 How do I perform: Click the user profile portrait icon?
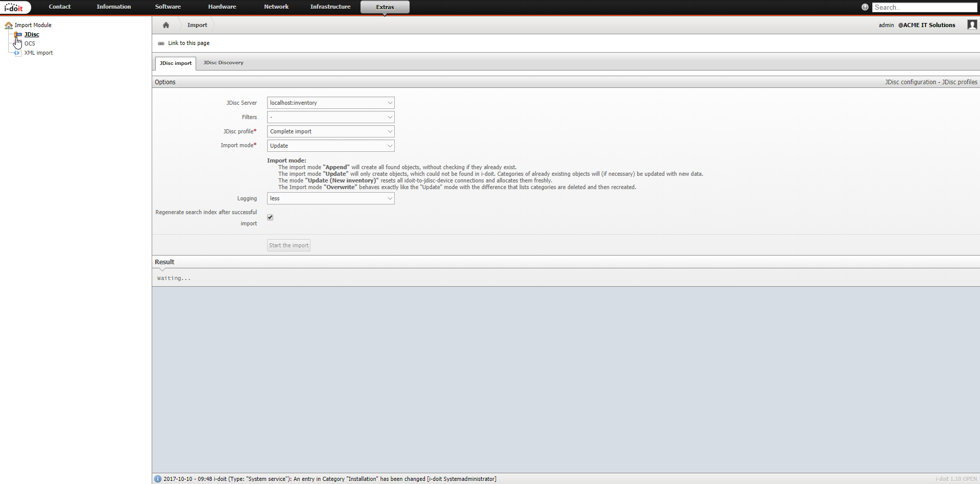tap(972, 25)
